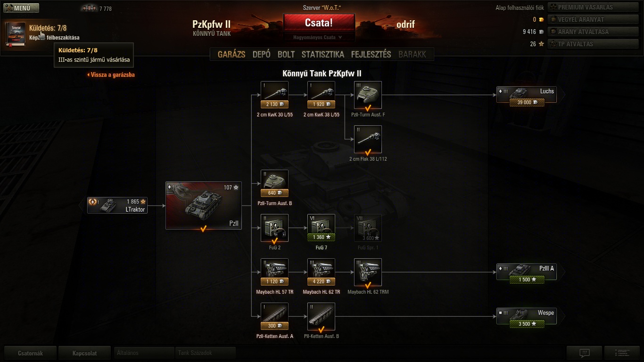Expand the Hagyományos Csata battle type dropdown
Viewport: 644px width, 362px height.
(x=318, y=37)
